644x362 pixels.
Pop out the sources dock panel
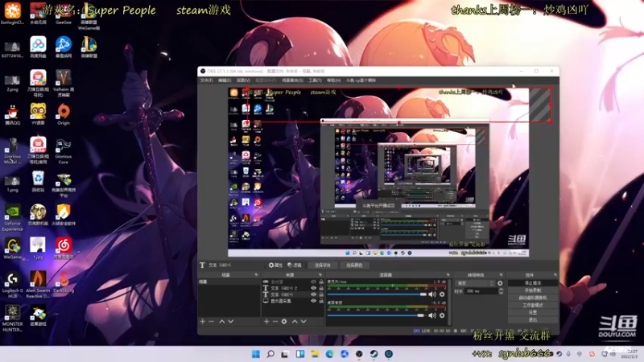pyautogui.click(x=320, y=274)
